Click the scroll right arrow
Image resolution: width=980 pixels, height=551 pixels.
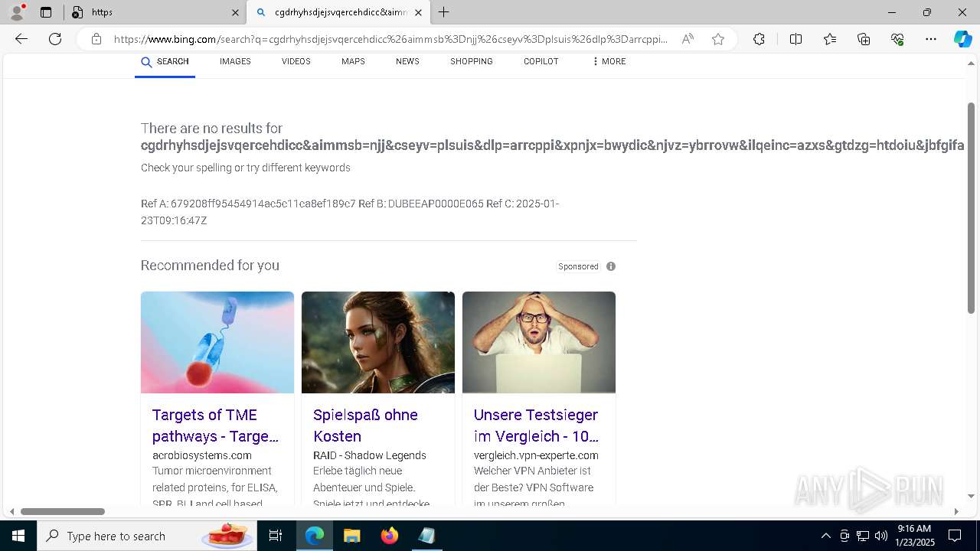click(x=956, y=511)
